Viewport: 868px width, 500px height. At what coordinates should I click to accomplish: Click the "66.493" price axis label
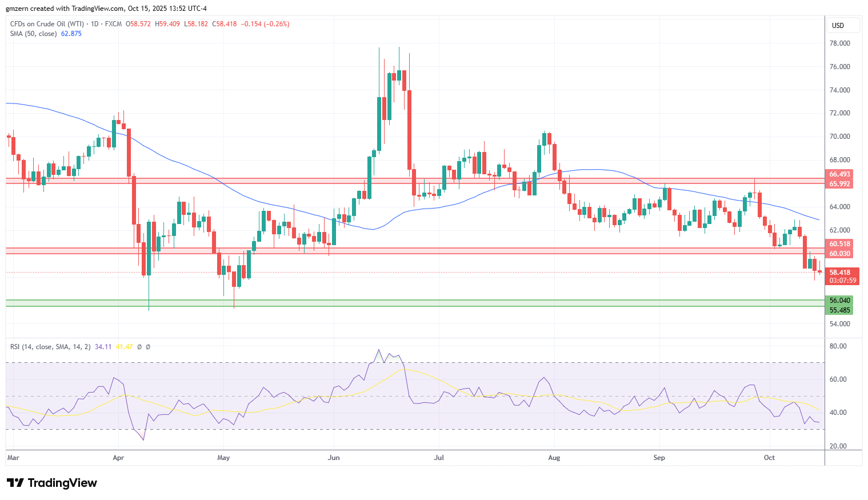tap(839, 174)
